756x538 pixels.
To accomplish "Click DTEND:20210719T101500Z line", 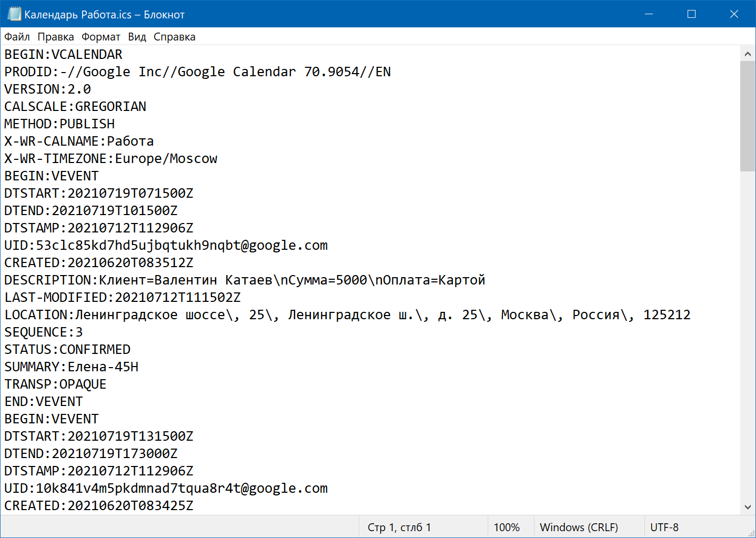I will point(91,211).
